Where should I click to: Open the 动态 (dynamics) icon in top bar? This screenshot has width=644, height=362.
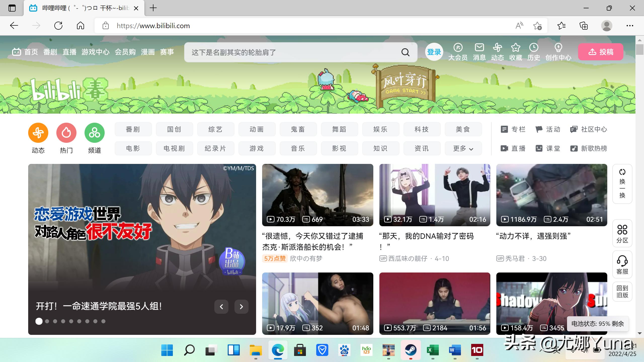click(x=498, y=52)
